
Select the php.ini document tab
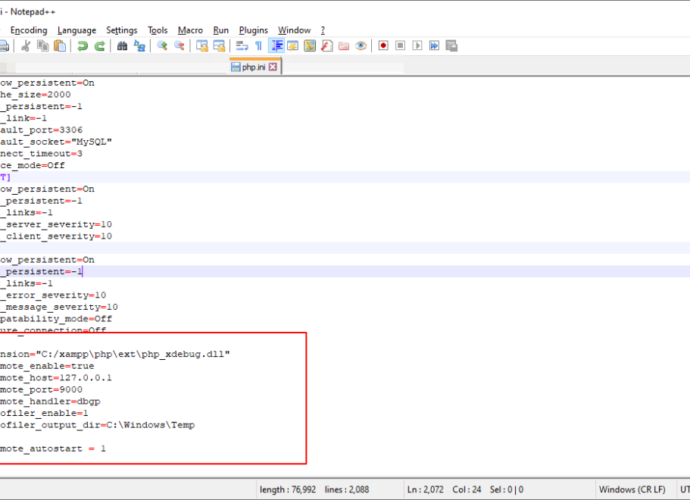point(253,67)
